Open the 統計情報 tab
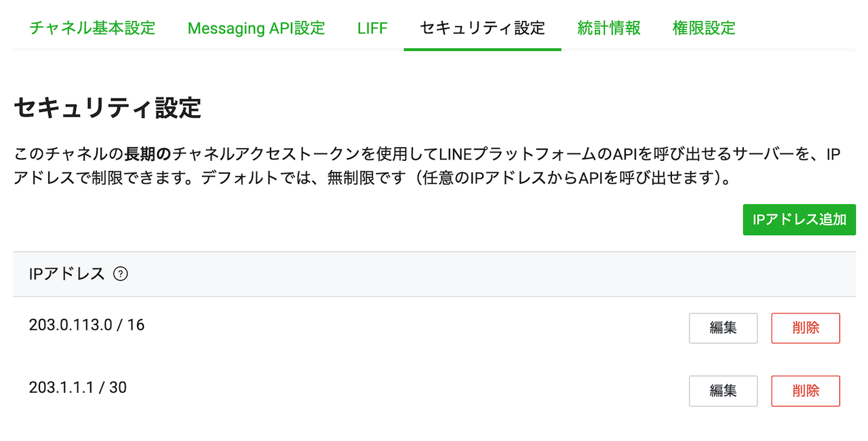The height and width of the screenshot is (441, 868). [609, 28]
